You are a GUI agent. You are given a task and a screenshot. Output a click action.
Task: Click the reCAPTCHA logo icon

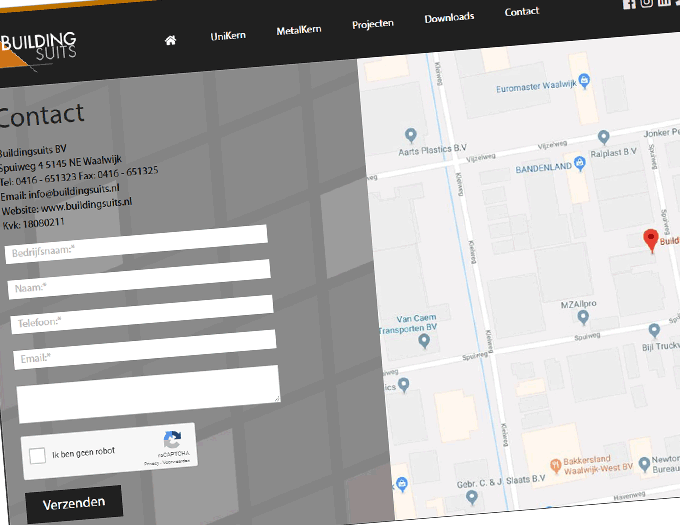(172, 440)
